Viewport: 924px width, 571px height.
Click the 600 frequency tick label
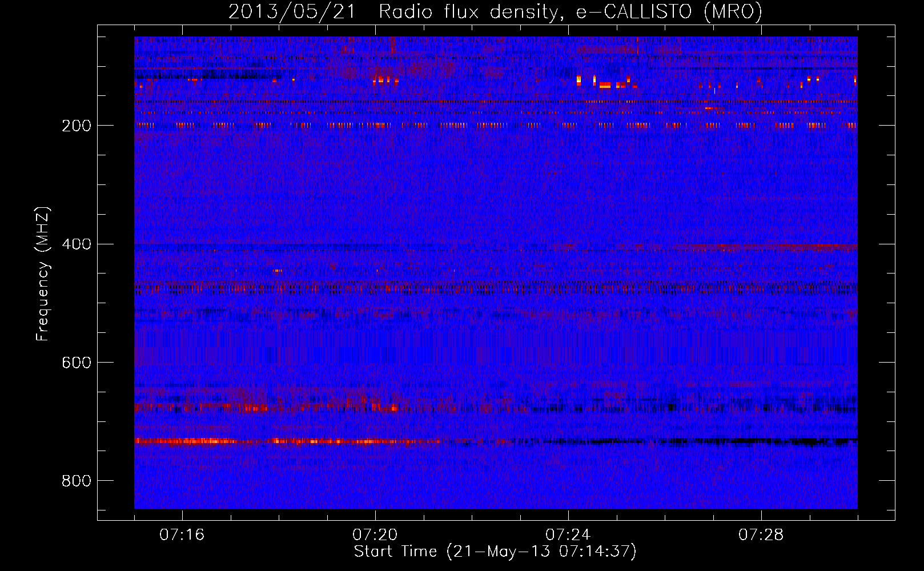(77, 363)
